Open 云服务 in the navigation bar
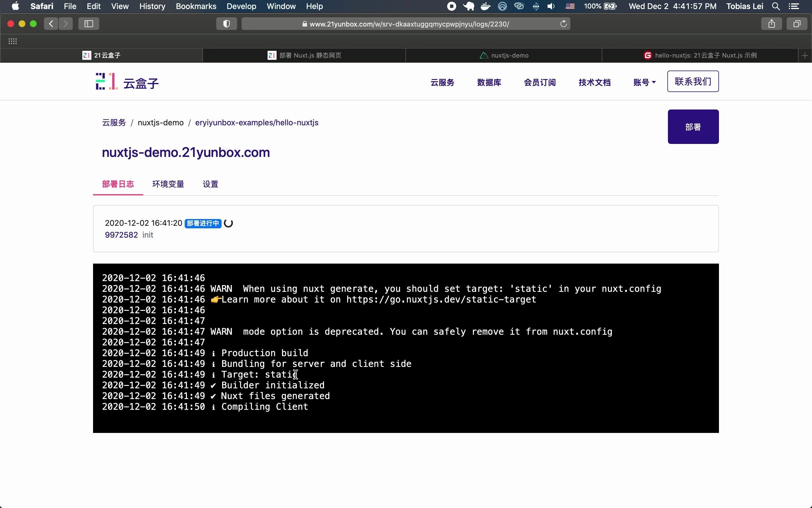 [442, 82]
